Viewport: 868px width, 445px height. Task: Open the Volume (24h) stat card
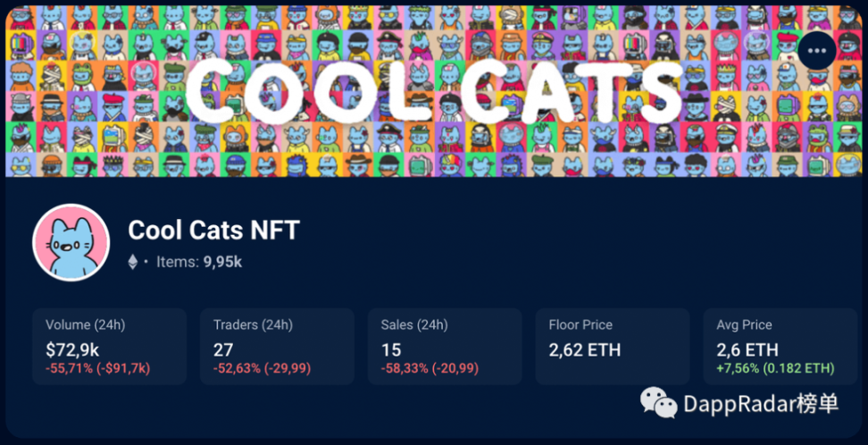point(110,347)
